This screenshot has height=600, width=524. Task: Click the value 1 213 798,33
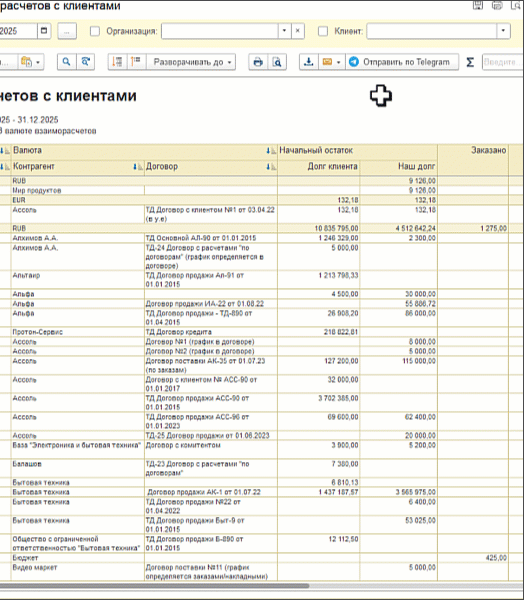pyautogui.click(x=338, y=275)
